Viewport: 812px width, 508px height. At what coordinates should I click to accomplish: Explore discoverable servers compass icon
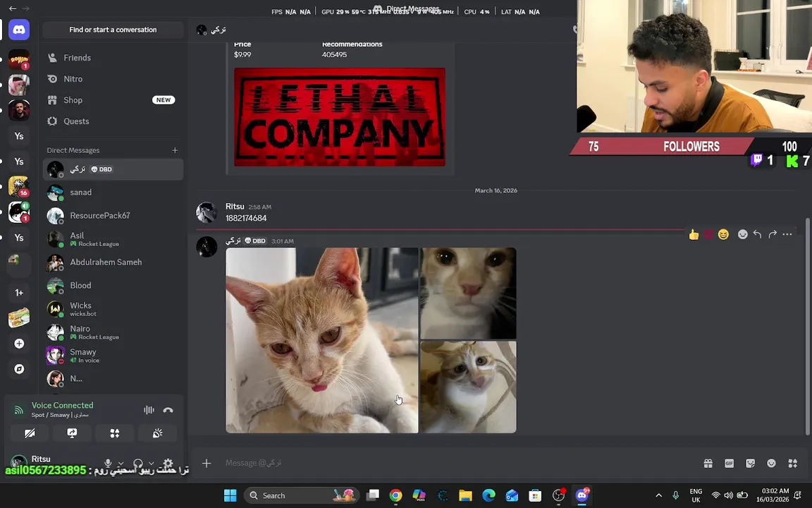pyautogui.click(x=19, y=369)
